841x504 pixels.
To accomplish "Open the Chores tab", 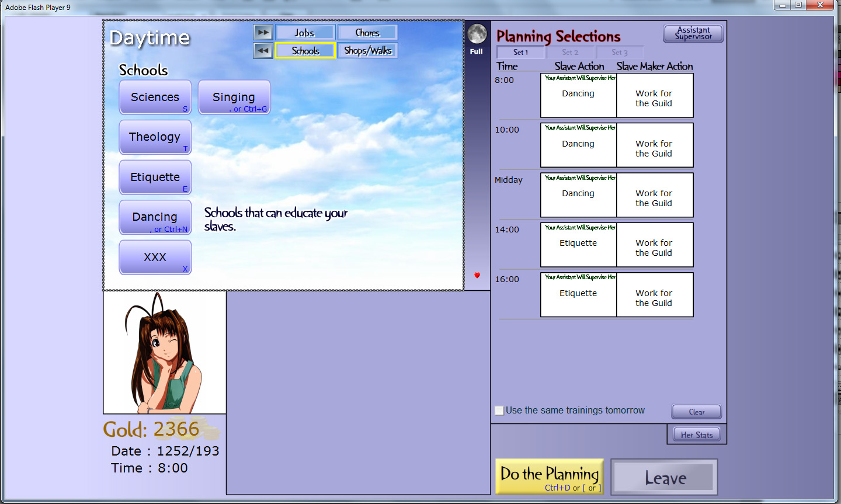I will (367, 33).
